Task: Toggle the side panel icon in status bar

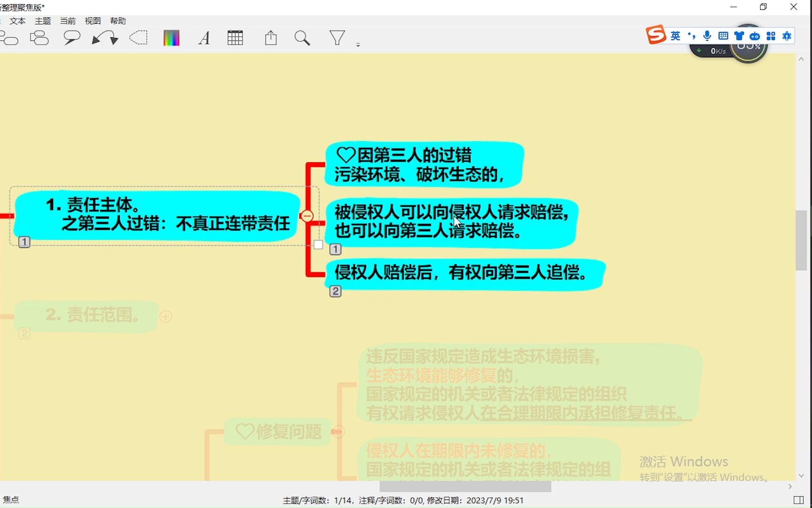Action: [x=798, y=500]
